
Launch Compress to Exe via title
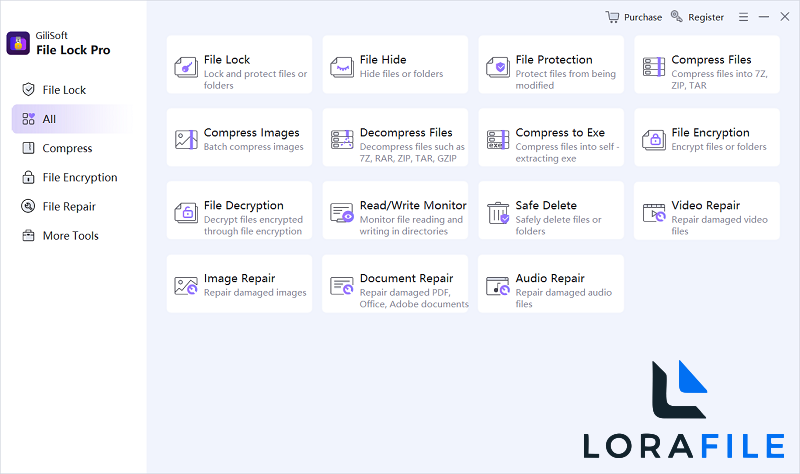(560, 133)
